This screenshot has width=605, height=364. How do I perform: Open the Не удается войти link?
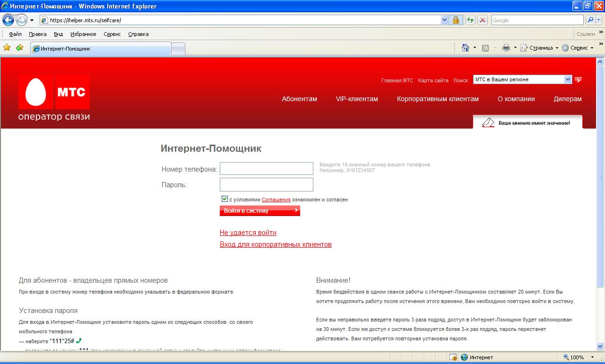coord(248,233)
